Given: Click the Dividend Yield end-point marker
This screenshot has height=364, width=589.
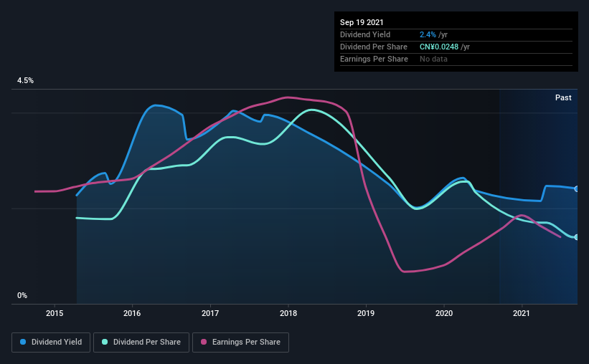Looking at the screenshot, I should pos(577,188).
